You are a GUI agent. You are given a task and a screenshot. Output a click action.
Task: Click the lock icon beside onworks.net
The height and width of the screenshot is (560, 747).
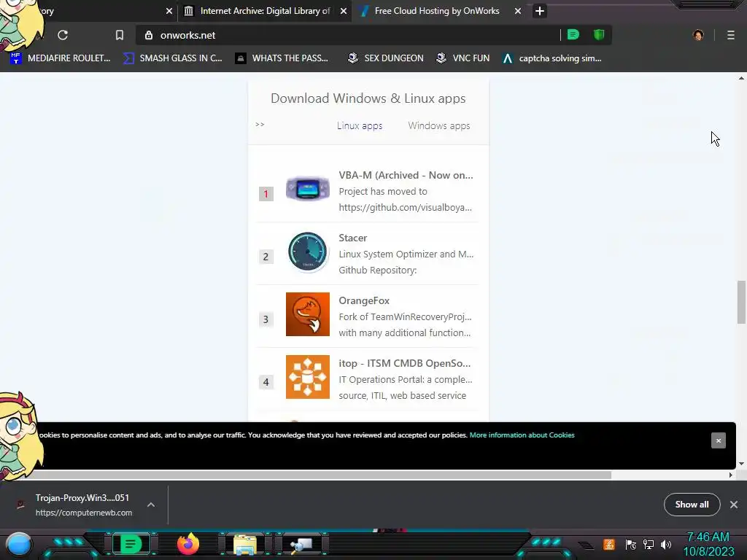pos(149,35)
